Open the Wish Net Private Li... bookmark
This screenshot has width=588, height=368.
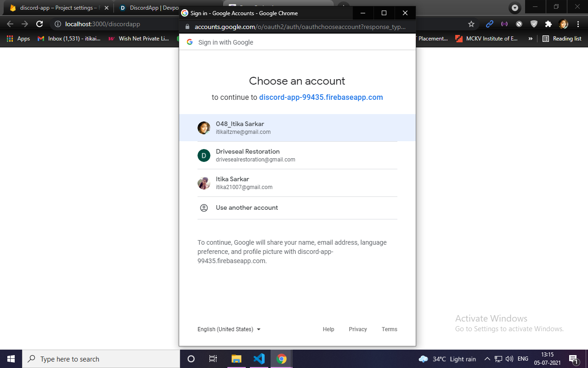point(139,39)
